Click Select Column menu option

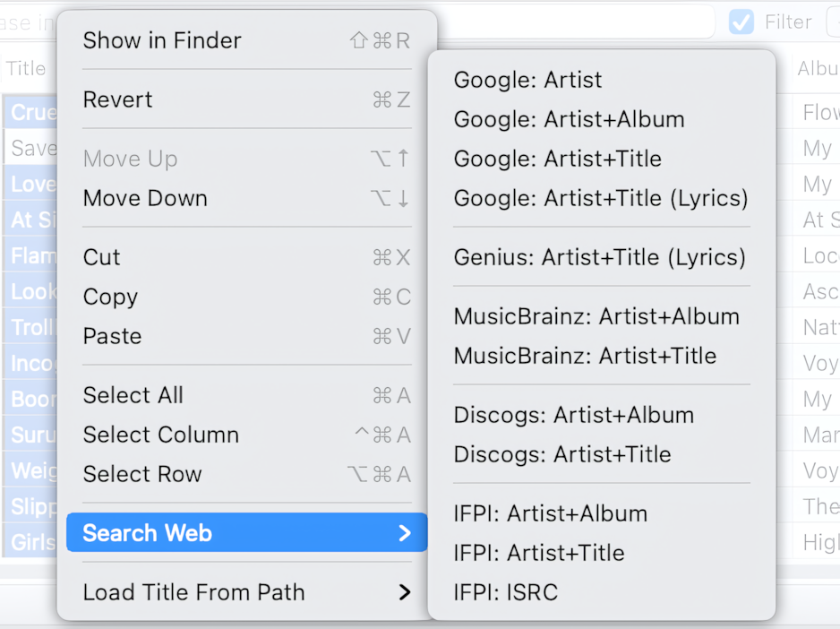[160, 435]
